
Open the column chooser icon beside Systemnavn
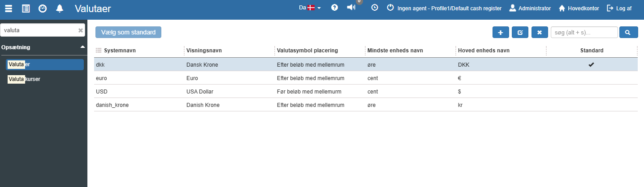tap(99, 51)
